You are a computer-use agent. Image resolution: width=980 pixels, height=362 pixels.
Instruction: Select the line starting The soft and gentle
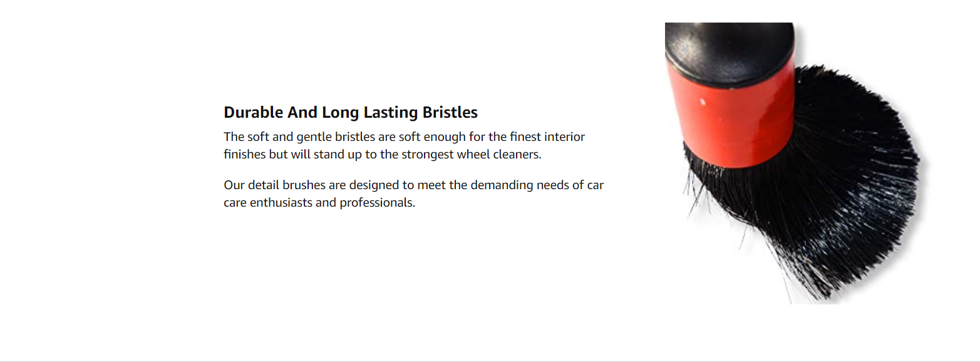point(405,137)
